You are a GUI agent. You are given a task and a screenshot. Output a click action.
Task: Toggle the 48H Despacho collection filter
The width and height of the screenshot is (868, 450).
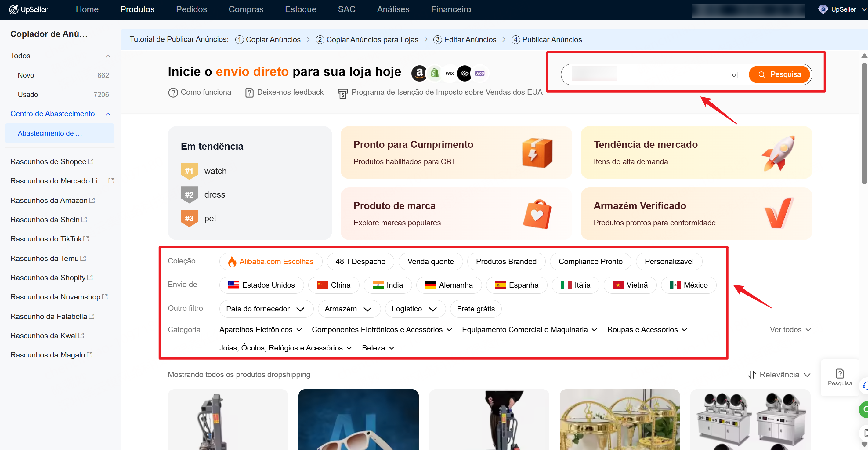tap(360, 262)
